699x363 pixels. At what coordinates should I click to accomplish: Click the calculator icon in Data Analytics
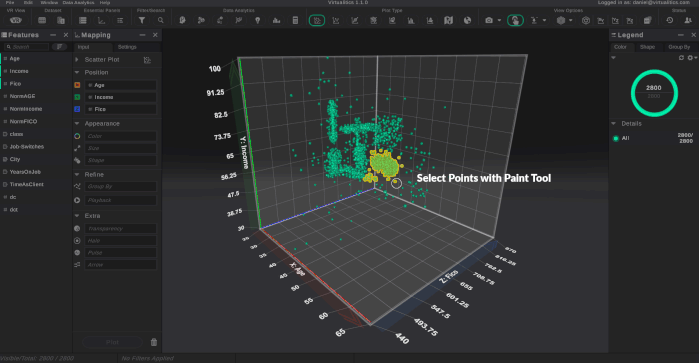295,20
